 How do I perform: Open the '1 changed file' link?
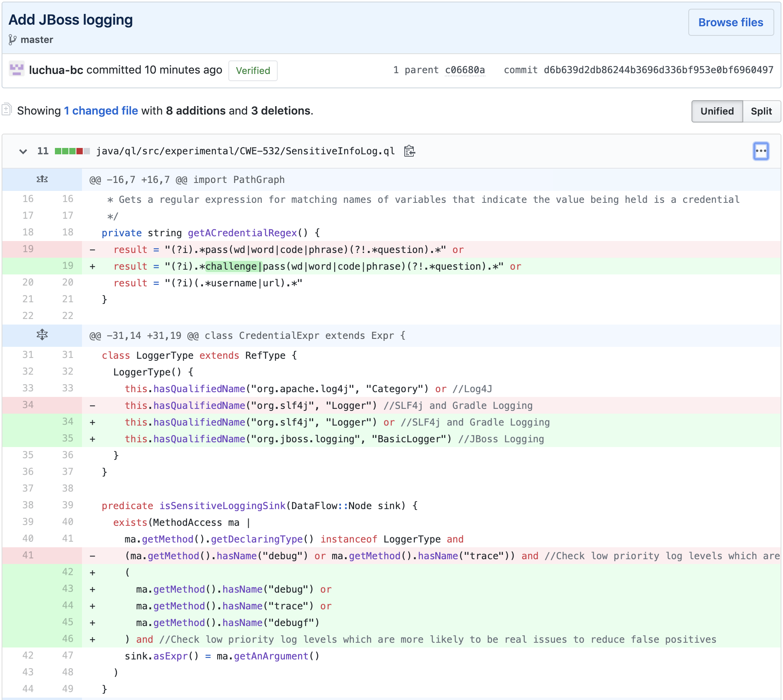tap(101, 111)
